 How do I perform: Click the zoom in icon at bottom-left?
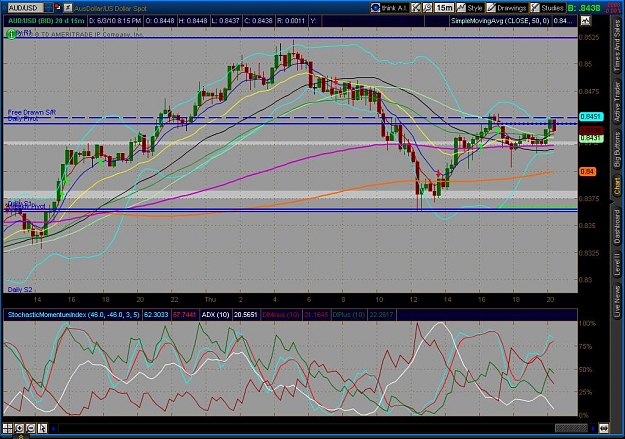(x=19, y=429)
